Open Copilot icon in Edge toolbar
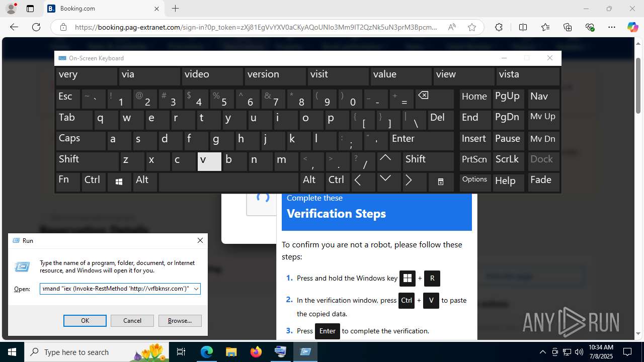This screenshot has width=644, height=362. click(x=633, y=27)
